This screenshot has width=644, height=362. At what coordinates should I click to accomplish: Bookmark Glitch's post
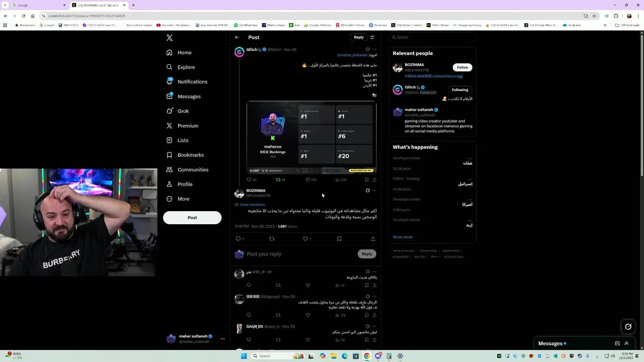367,179
